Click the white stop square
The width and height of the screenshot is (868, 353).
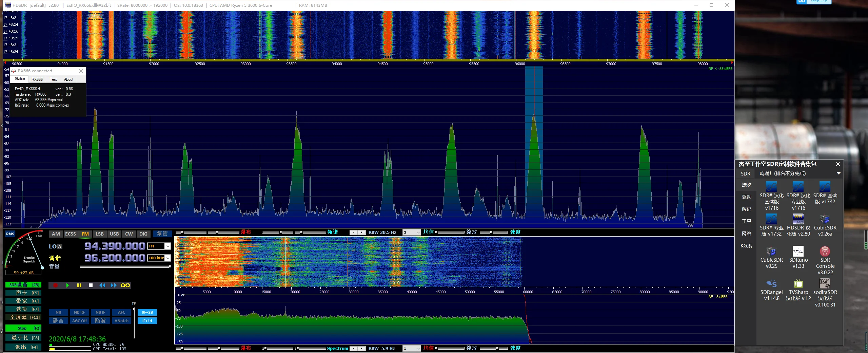point(91,285)
